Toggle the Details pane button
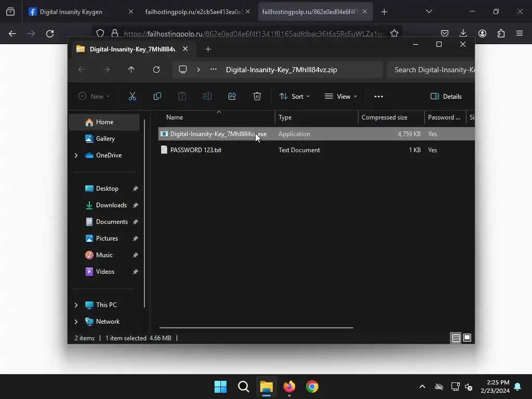The image size is (532, 399). [x=446, y=96]
